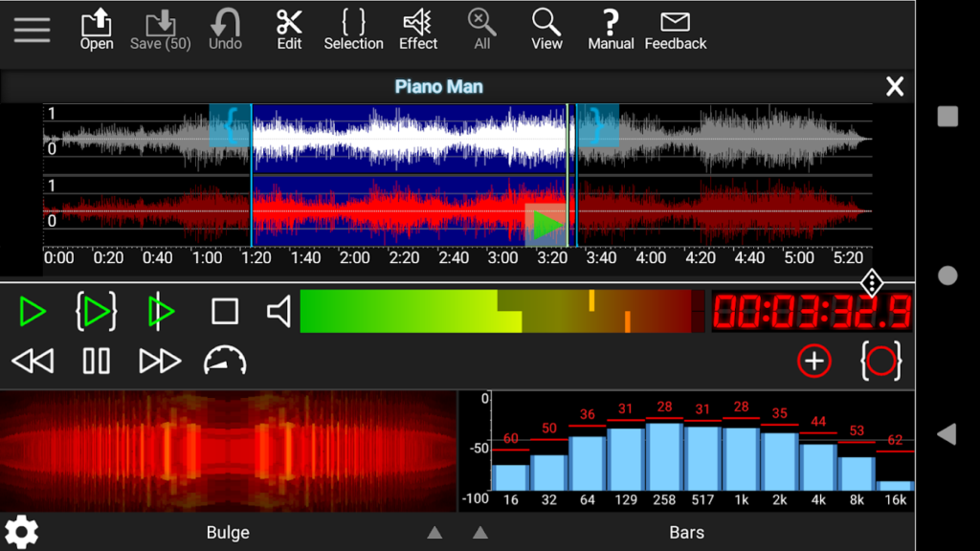Open the hamburger navigation menu
The image size is (980, 551).
coord(32,29)
